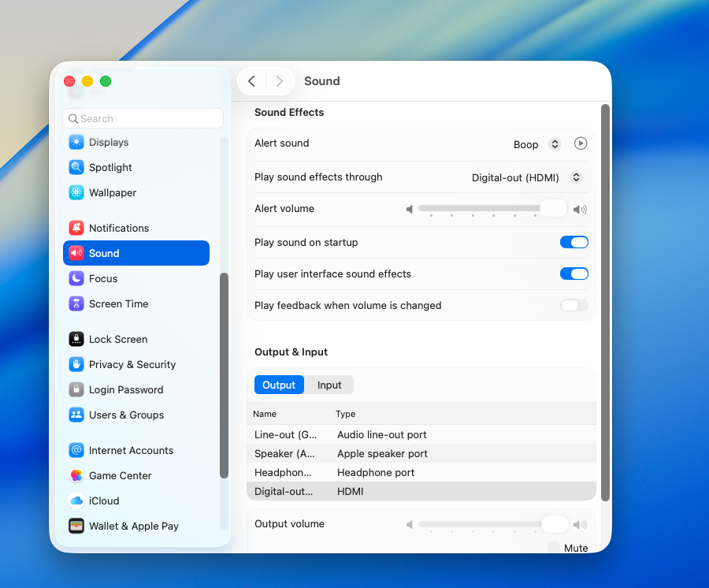
Task: Click the low output volume speaker icon
Action: (x=409, y=525)
